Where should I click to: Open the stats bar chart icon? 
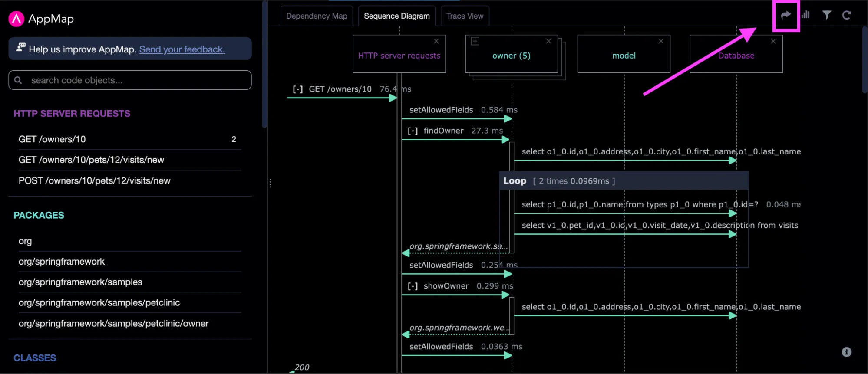[x=806, y=15]
